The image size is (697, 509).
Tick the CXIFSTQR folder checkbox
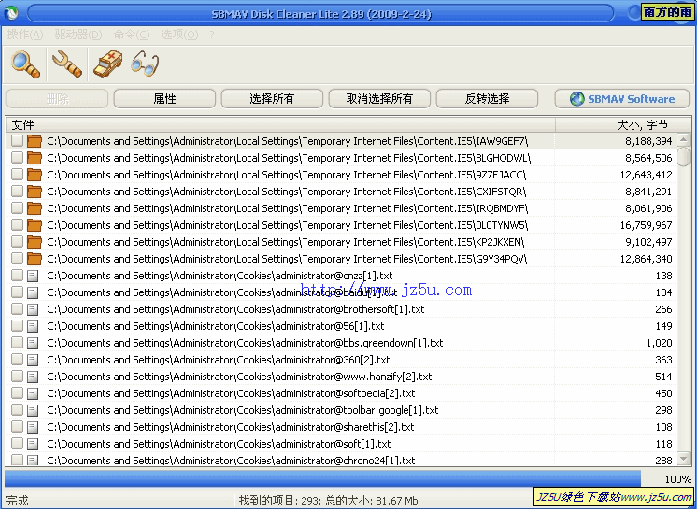tap(17, 192)
